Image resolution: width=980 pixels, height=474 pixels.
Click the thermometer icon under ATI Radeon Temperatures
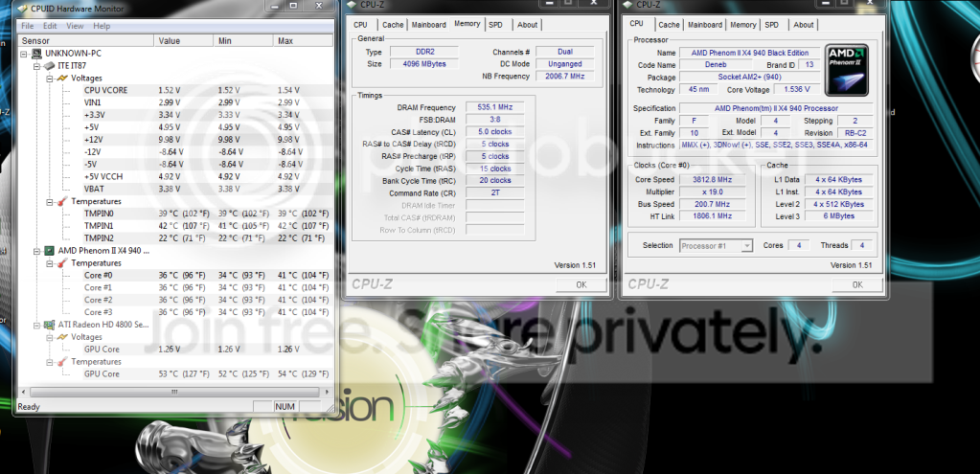(62, 362)
